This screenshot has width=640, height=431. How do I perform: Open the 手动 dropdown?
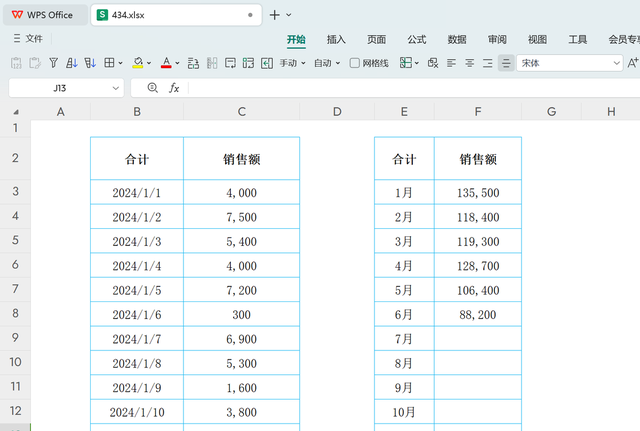(x=292, y=63)
